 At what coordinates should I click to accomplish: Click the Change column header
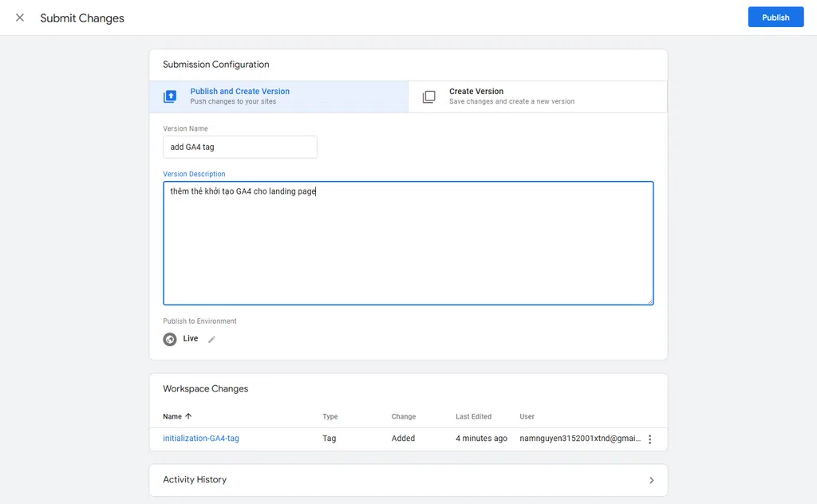(403, 416)
